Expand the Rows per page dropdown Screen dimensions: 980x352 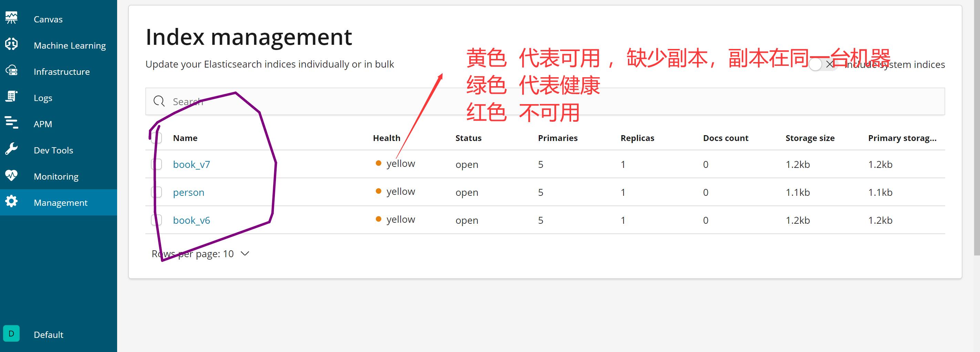(200, 254)
